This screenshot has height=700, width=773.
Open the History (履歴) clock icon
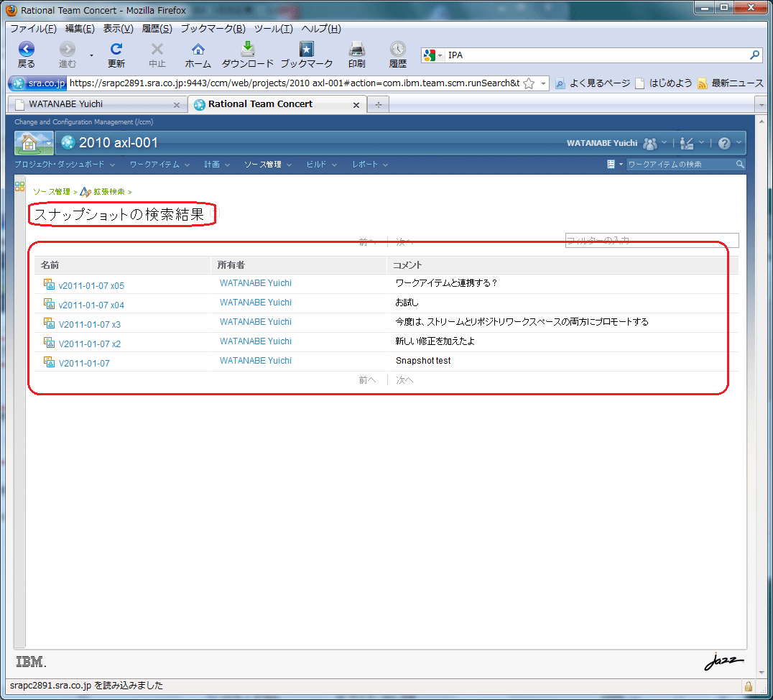(x=398, y=49)
